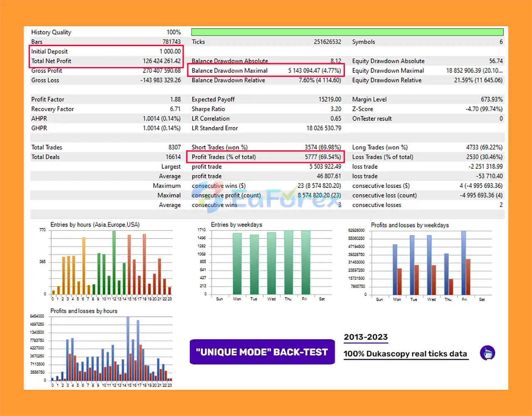Viewport: 532px width, 416px height.
Task: Click the green History Quality progress bar
Action: (x=347, y=32)
